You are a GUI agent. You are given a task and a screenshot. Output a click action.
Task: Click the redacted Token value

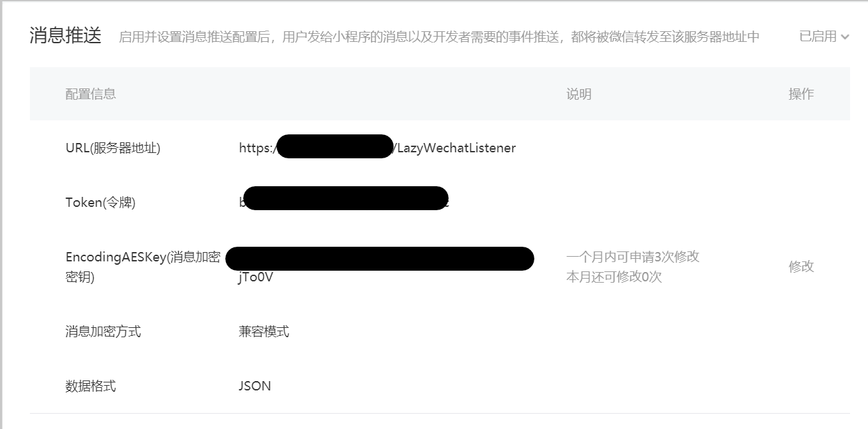pyautogui.click(x=344, y=199)
